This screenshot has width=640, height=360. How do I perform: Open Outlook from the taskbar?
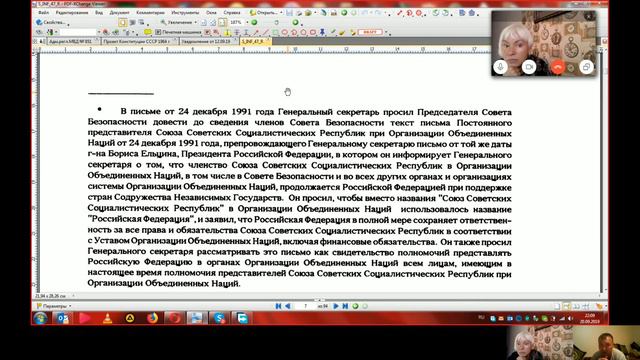(x=63, y=318)
